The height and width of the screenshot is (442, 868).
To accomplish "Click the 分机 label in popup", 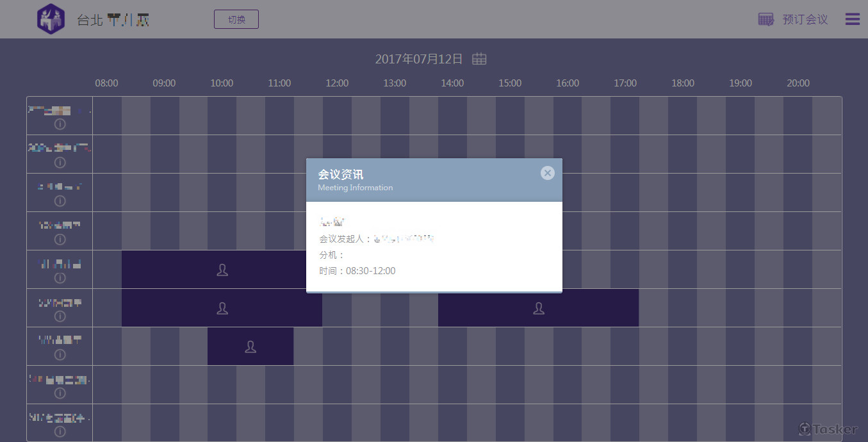I will [x=332, y=255].
